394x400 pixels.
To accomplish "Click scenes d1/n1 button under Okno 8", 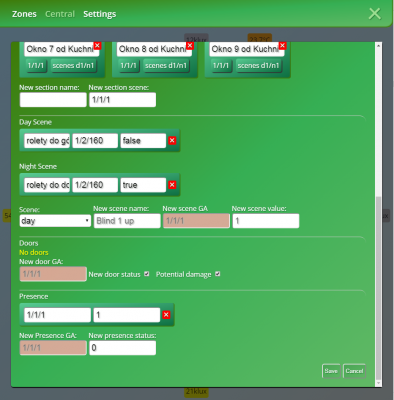I will (166, 65).
